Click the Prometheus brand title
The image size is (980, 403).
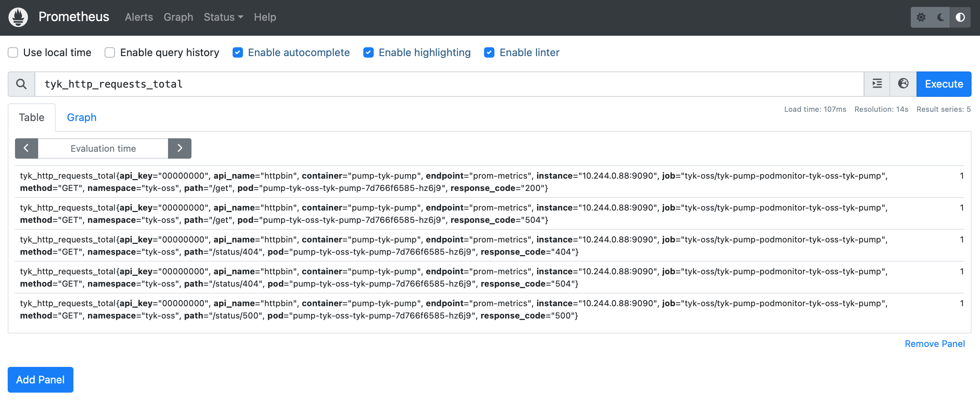(74, 17)
